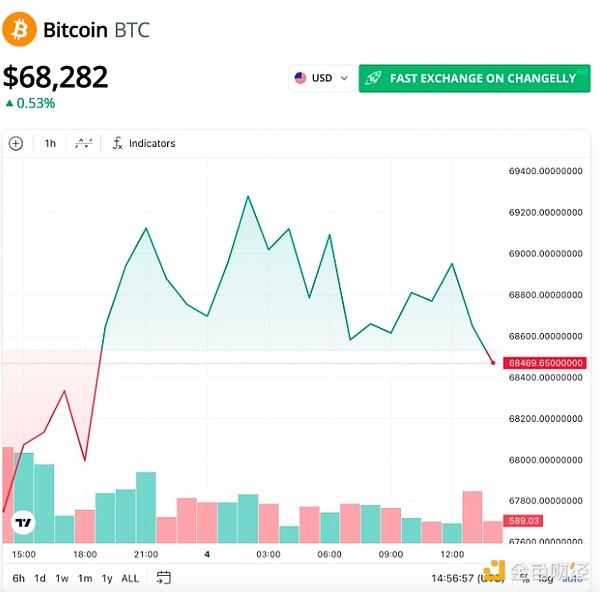Image resolution: width=600 pixels, height=592 pixels.
Task: Click the TradingView logo on the chart
Action: pyautogui.click(x=22, y=522)
